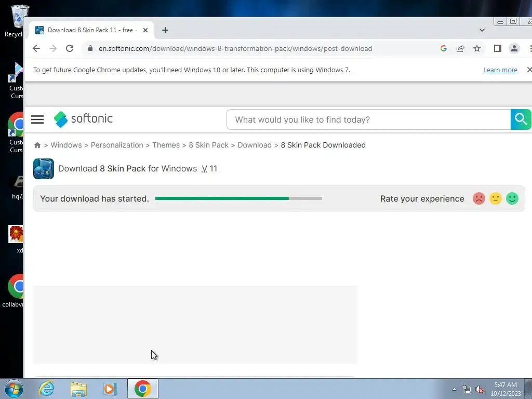Image resolution: width=532 pixels, height=399 pixels.
Task: Go back to the previous page
Action: click(36, 48)
